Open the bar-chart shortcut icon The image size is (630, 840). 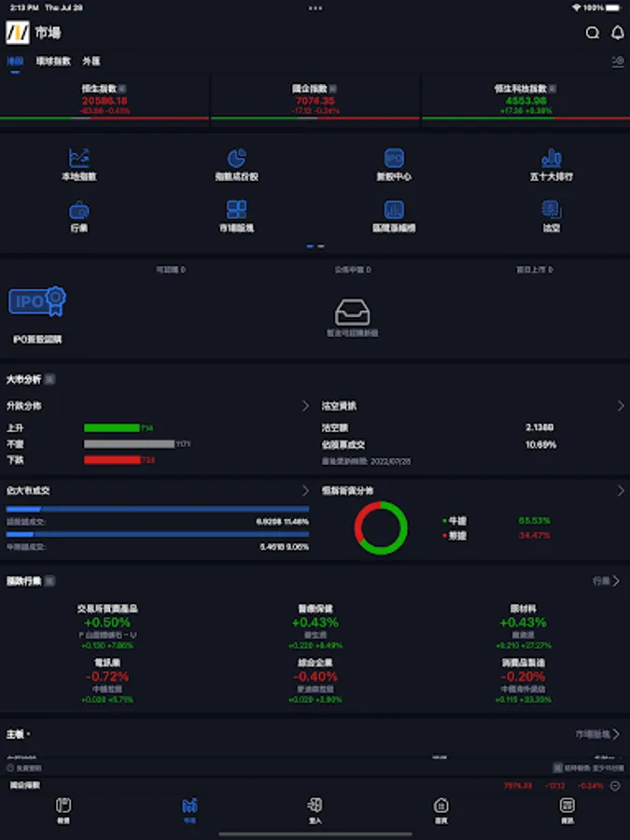(394, 209)
